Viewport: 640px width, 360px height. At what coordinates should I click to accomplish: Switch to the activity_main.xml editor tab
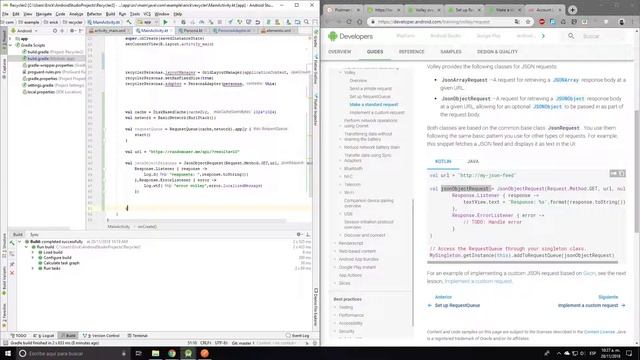point(109,31)
